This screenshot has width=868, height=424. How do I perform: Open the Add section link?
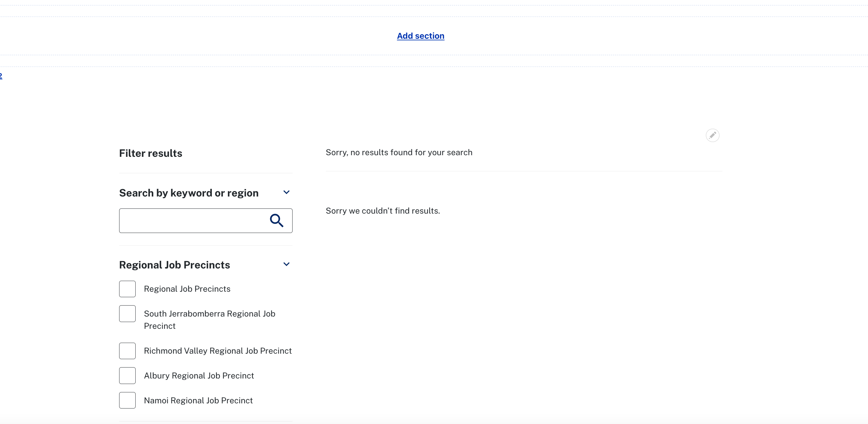coord(420,36)
